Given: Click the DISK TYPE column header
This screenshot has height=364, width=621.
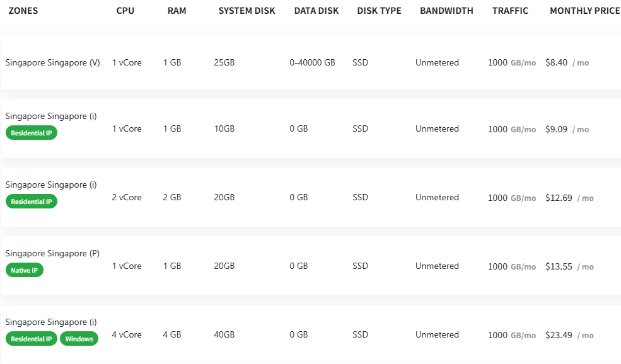Looking at the screenshot, I should pos(379,11).
